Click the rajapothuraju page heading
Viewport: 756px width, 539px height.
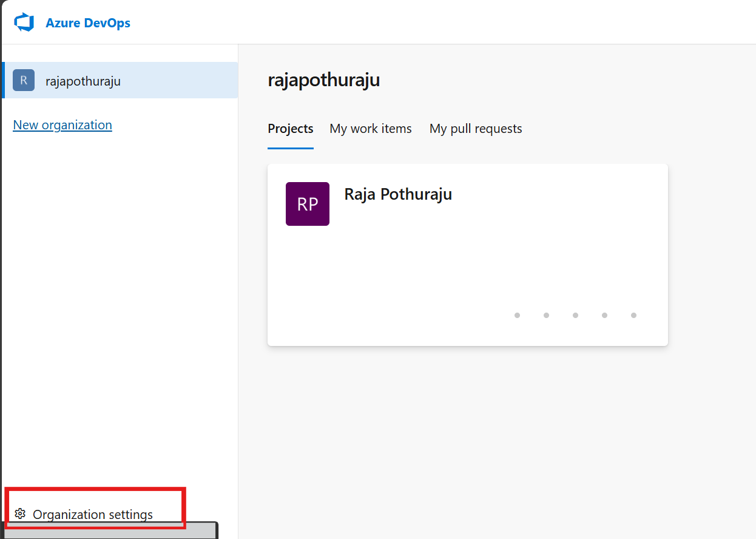point(324,80)
